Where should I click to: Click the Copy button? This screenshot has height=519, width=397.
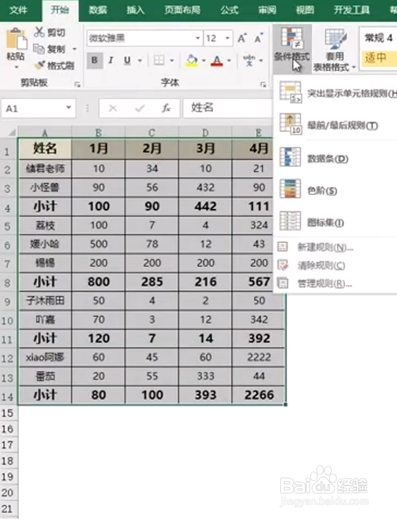click(x=50, y=49)
